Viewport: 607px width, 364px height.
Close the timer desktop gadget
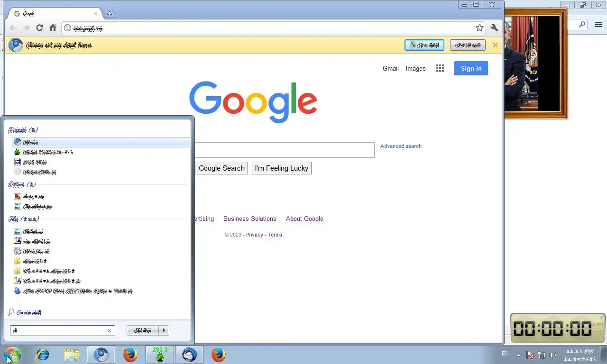pos(601,318)
